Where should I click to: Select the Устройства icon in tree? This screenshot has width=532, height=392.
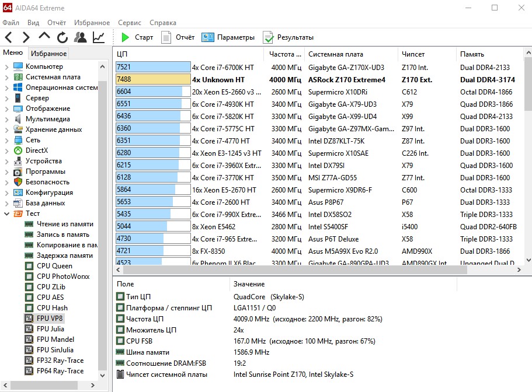click(18, 161)
